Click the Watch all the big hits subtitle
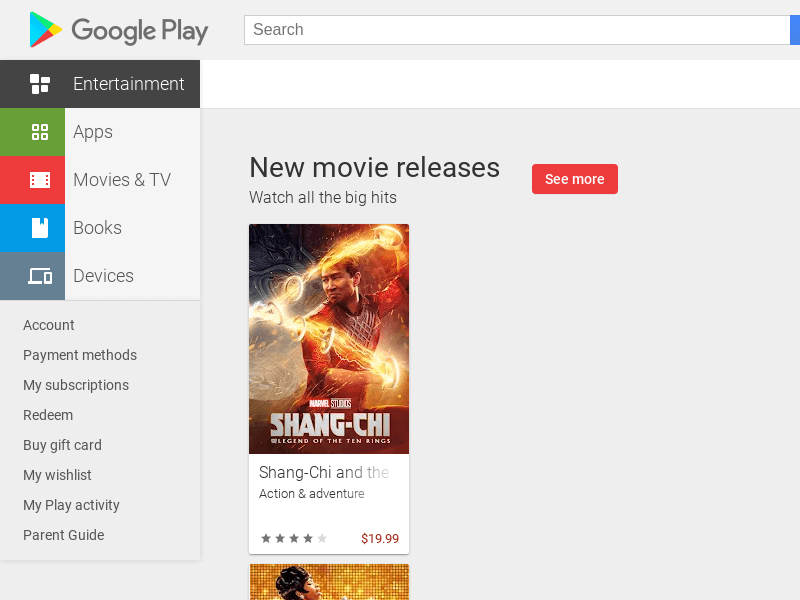This screenshot has height=600, width=800. 323,197
